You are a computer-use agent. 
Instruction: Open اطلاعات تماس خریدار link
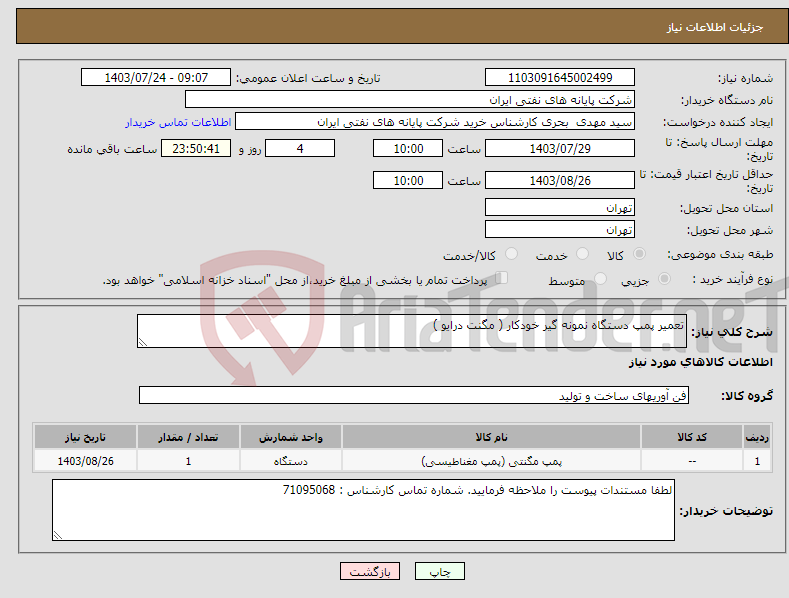178,122
